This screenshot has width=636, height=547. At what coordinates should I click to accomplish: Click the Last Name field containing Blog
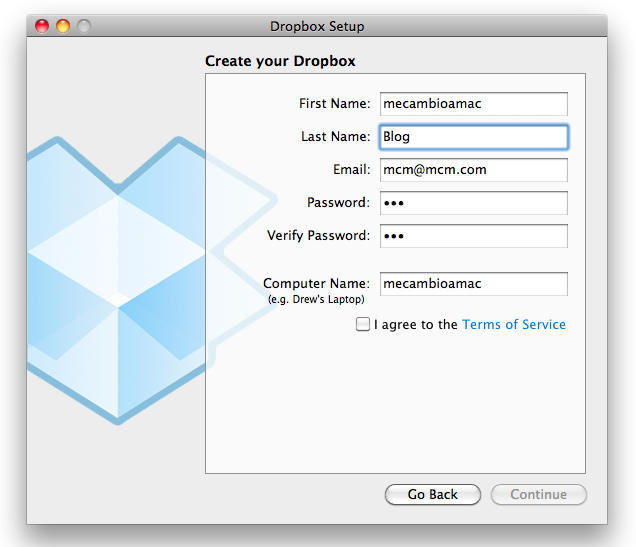[473, 137]
